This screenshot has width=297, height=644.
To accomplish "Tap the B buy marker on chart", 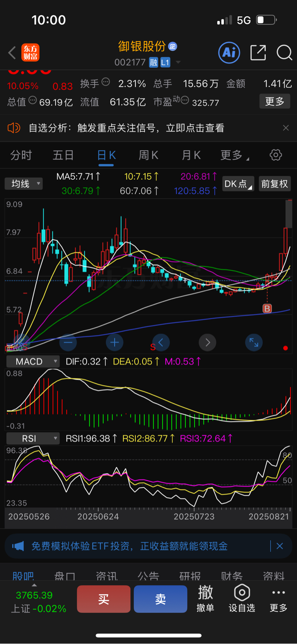I will [x=267, y=308].
